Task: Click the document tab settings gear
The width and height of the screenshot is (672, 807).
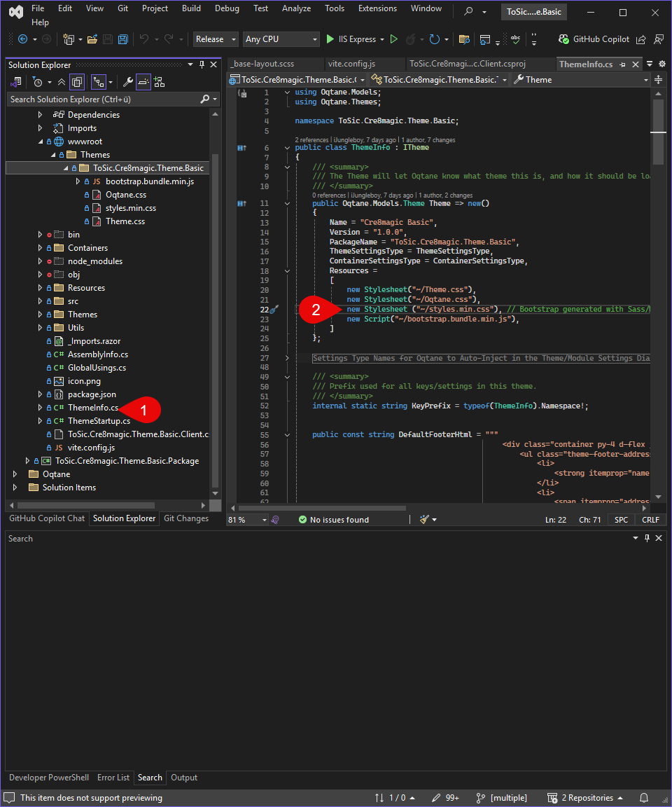Action: pos(662,64)
